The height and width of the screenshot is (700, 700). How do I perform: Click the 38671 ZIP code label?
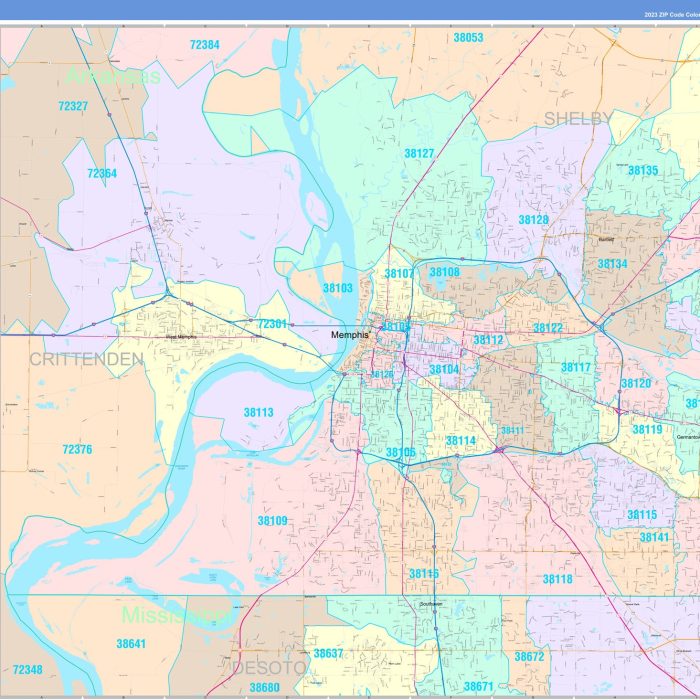[x=479, y=687]
